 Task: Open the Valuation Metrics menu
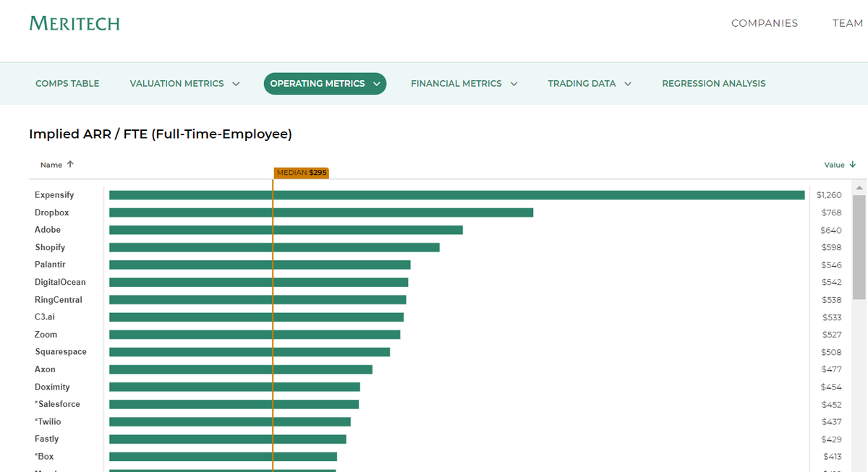click(x=184, y=84)
